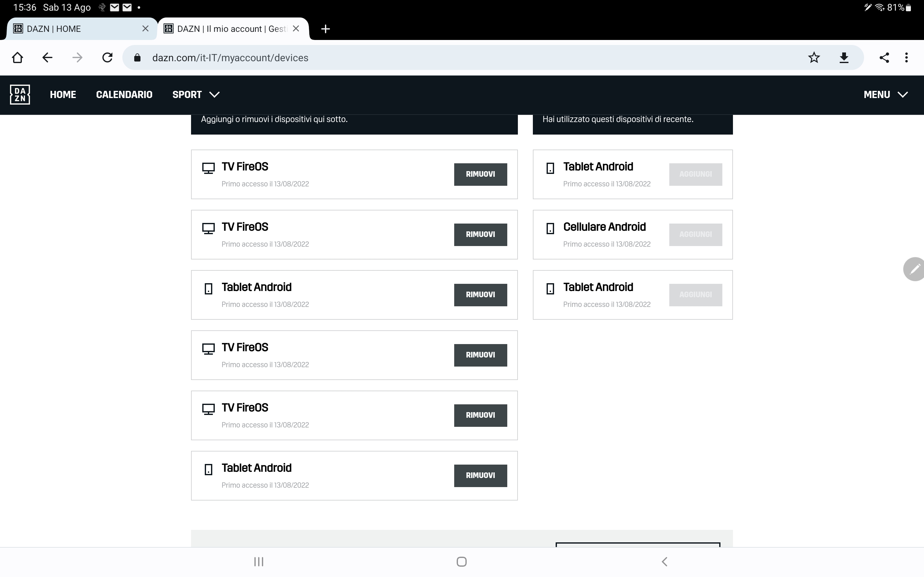Tap the clock showing 15:36

[25, 7]
